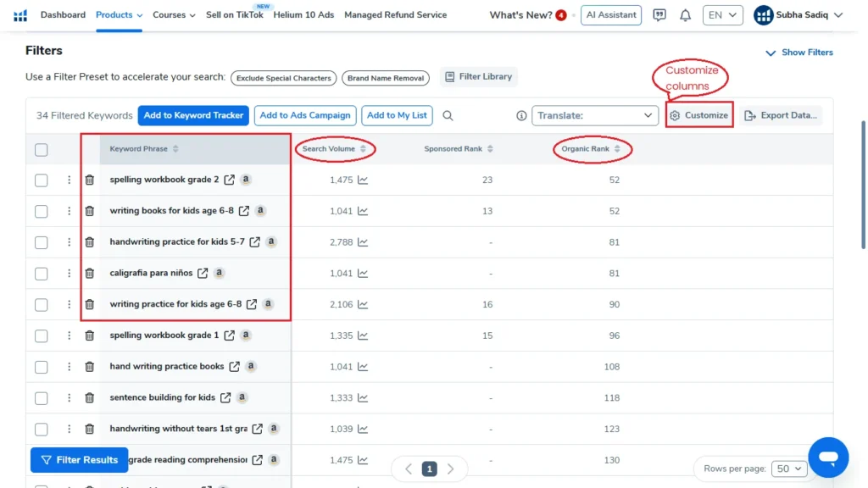Select the 'sentence building for kids' row checkbox

(41, 397)
